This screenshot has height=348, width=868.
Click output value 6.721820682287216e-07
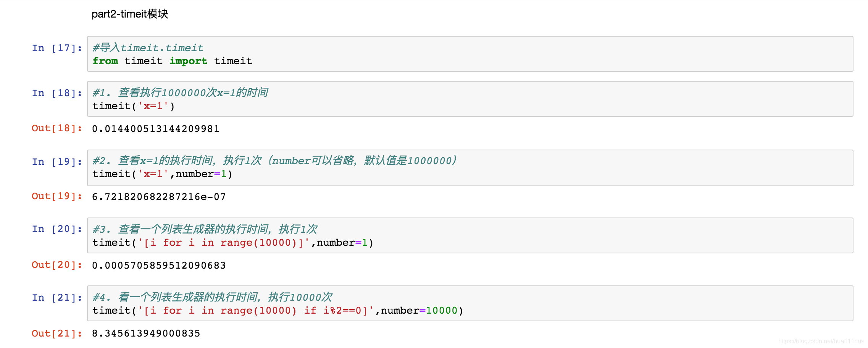(x=159, y=197)
